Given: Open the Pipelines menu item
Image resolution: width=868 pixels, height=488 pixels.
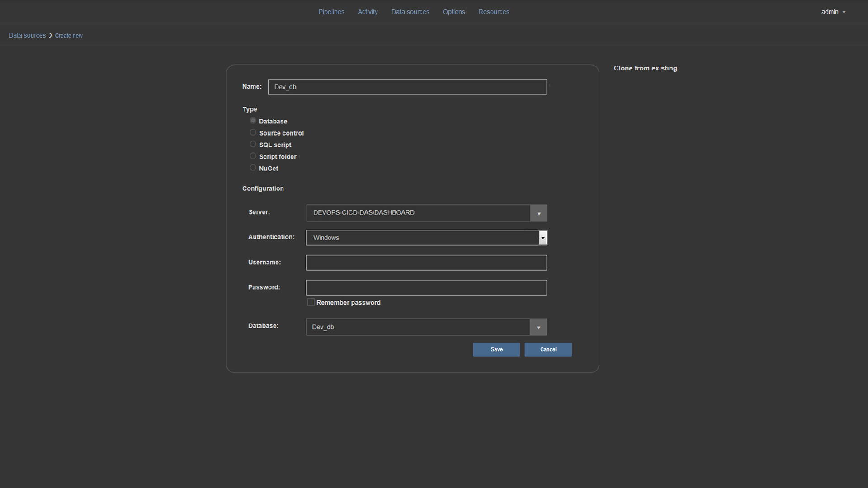Looking at the screenshot, I should tap(331, 12).
